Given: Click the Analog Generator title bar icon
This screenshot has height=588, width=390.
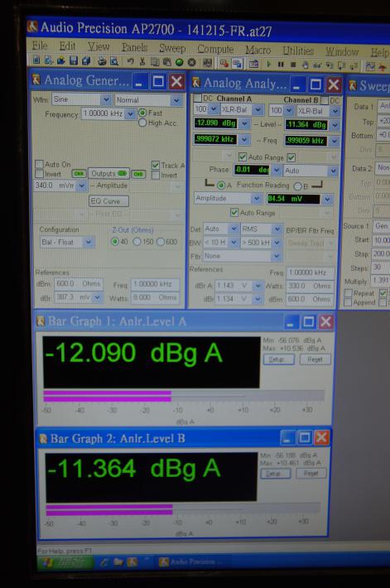Looking at the screenshot, I should 36,80.
